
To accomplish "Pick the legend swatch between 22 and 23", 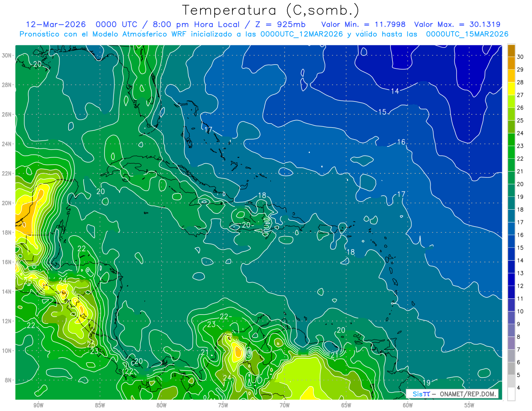I will pos(511,153).
